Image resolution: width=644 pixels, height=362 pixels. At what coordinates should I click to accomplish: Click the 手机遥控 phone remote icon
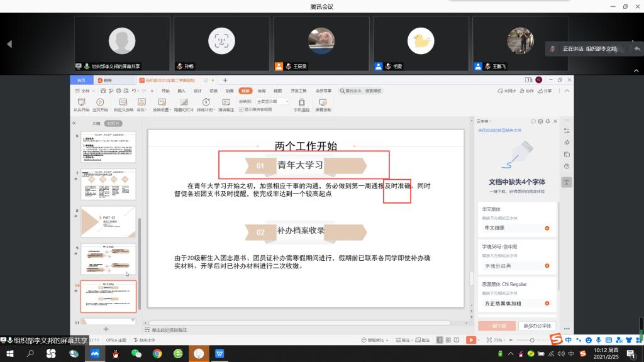pyautogui.click(x=301, y=102)
